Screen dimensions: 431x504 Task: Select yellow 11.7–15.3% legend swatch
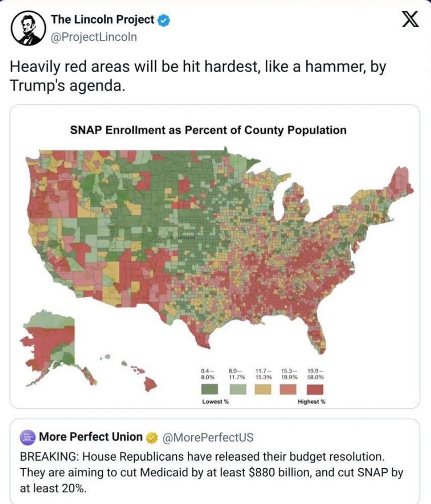[263, 389]
